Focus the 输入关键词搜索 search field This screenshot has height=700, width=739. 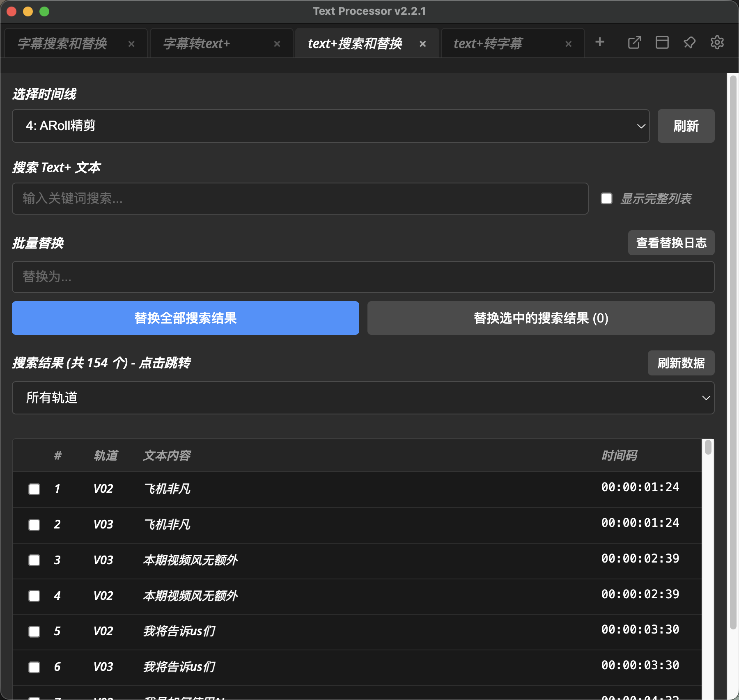point(300,199)
